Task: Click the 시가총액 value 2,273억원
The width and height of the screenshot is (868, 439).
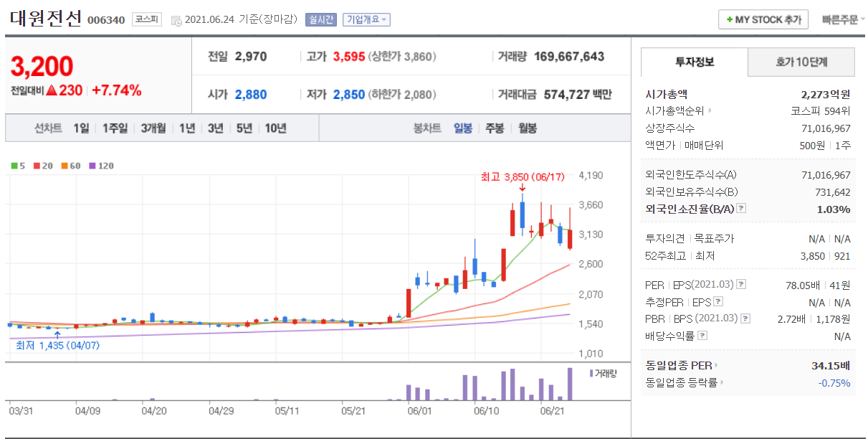Action: [826, 93]
